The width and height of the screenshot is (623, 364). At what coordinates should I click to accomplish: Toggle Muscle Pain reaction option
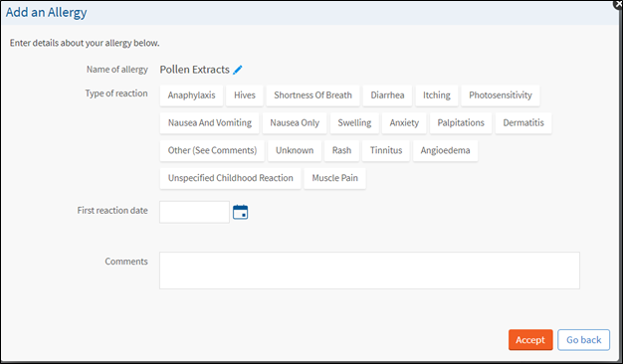pos(335,178)
